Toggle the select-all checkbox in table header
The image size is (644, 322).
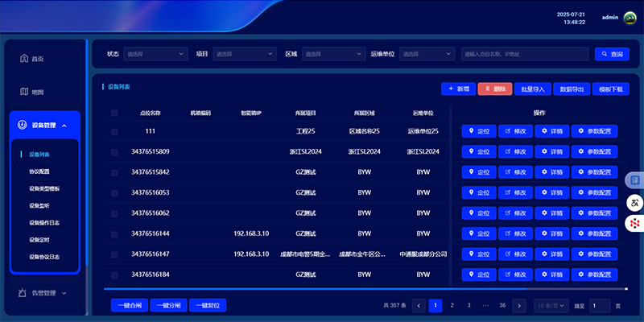[x=114, y=114]
